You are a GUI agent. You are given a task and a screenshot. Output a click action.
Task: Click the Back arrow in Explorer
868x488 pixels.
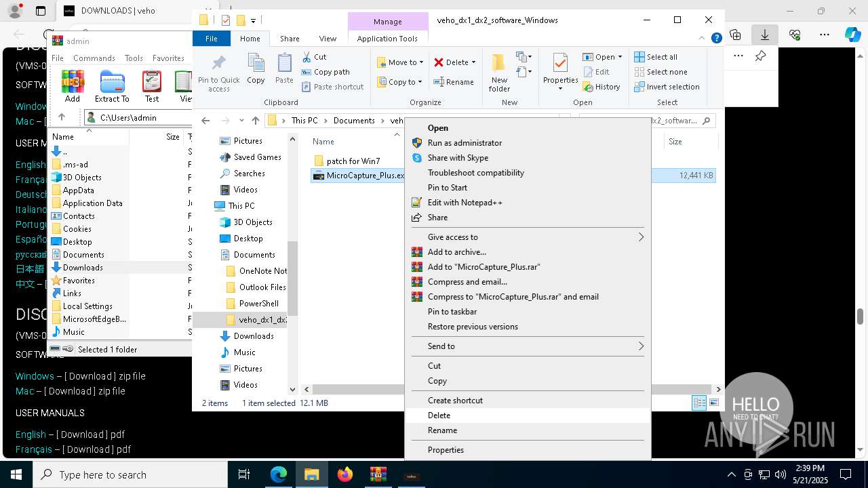coord(205,121)
